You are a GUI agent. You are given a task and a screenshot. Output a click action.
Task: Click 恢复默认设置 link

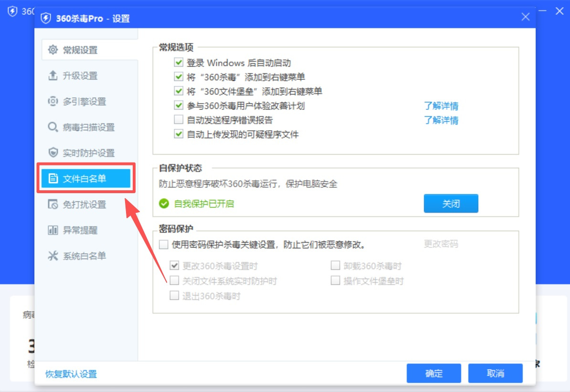click(x=71, y=374)
